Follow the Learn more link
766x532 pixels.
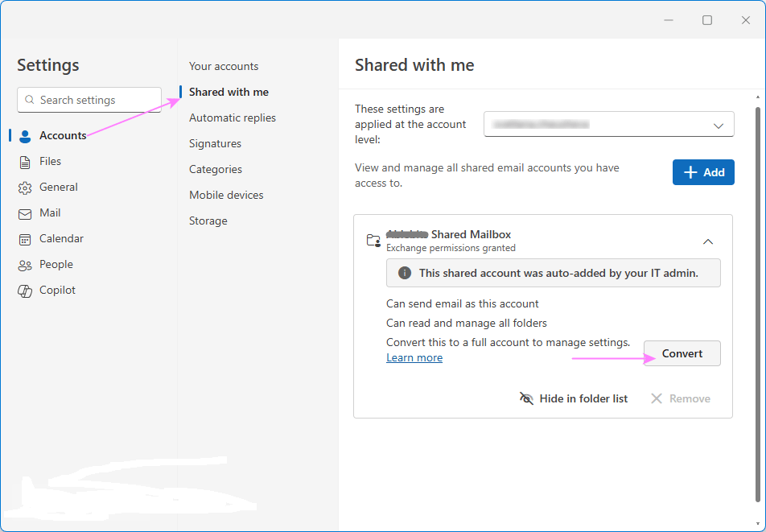coord(414,358)
